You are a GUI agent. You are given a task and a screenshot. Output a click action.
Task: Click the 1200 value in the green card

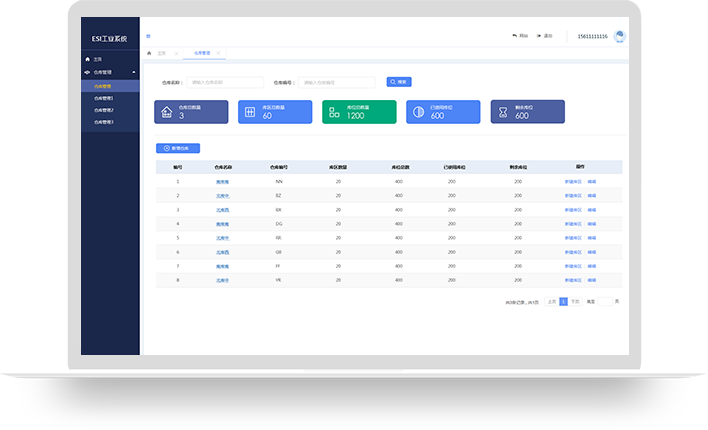click(355, 116)
